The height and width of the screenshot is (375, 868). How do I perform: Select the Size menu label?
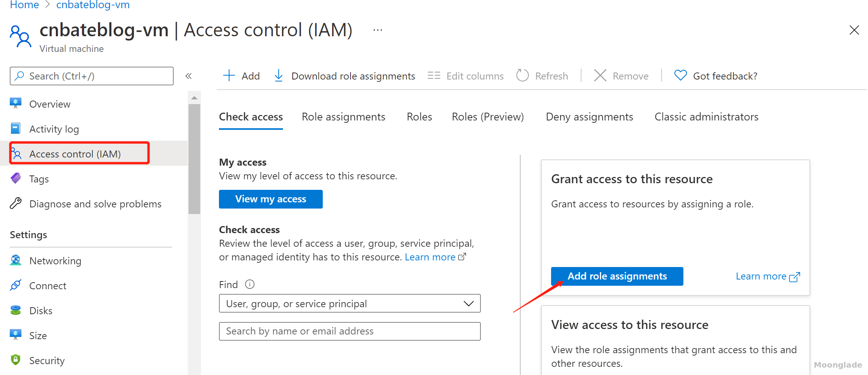click(38, 336)
